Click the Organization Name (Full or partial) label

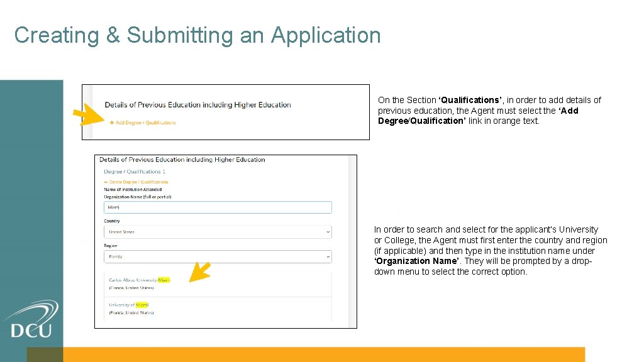tap(138, 197)
